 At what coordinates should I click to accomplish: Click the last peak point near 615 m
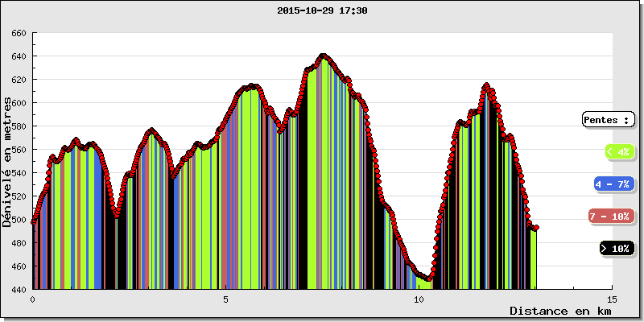point(487,85)
